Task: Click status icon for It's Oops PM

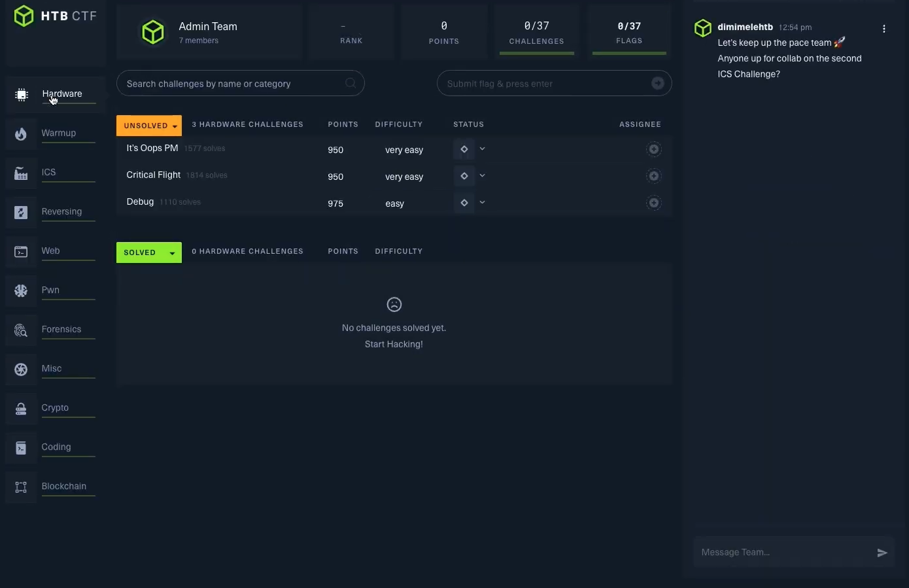Action: [464, 149]
